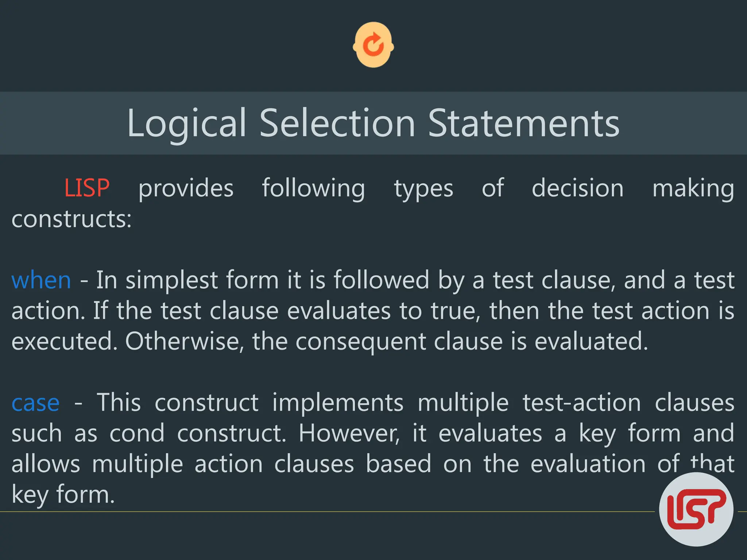Click the word 'evaluated.' ending when paragraph
The width and height of the screenshot is (747, 560).
[591, 342]
